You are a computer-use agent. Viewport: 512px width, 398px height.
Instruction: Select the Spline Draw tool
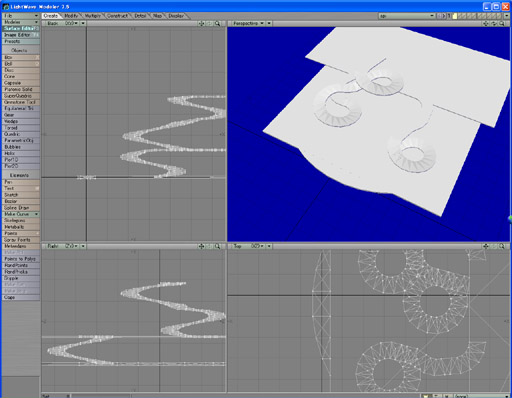tap(21, 208)
